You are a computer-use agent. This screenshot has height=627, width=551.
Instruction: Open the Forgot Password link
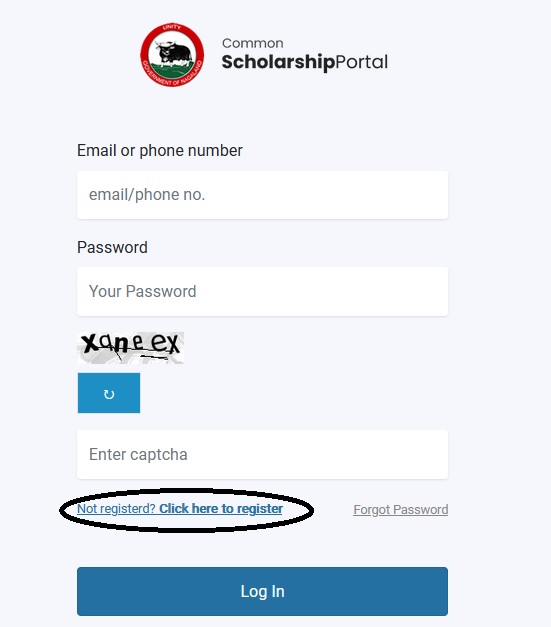(401, 510)
